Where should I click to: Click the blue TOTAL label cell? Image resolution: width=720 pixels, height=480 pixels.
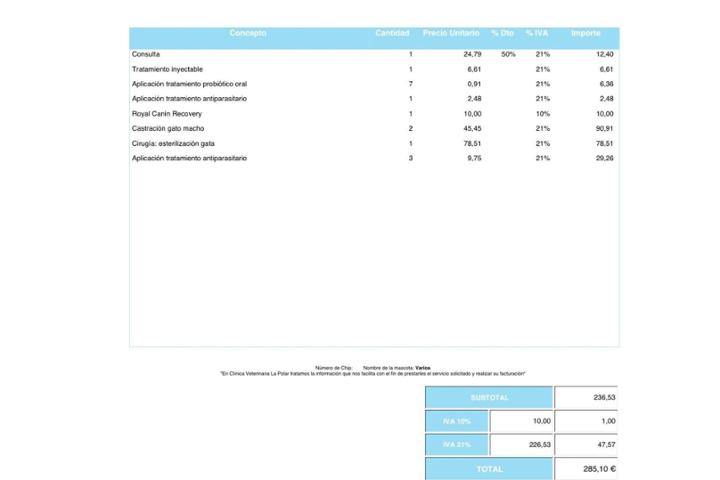(490, 468)
